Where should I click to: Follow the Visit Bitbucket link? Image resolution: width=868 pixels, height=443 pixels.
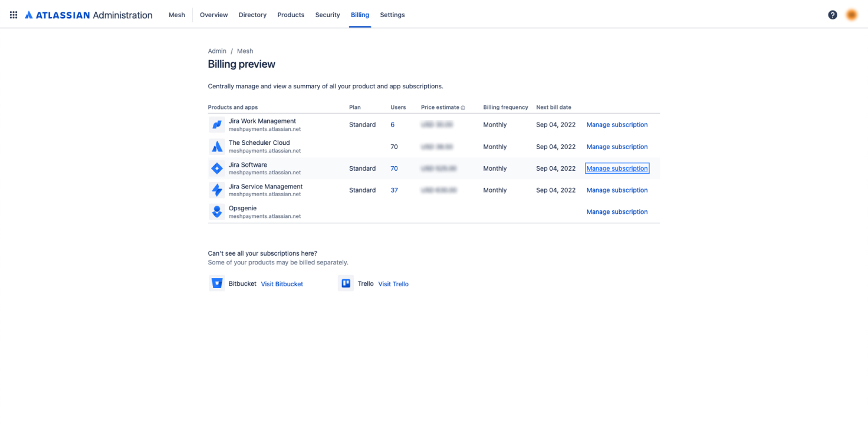pos(282,284)
